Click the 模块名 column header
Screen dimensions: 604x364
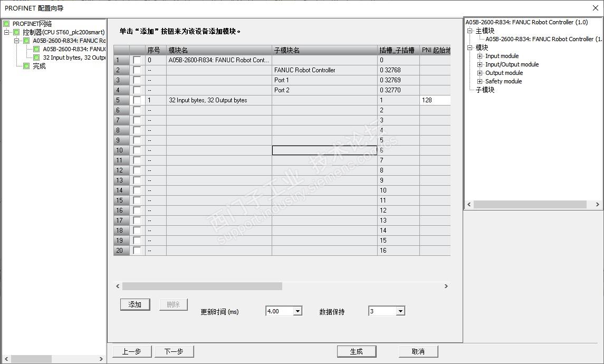point(219,50)
